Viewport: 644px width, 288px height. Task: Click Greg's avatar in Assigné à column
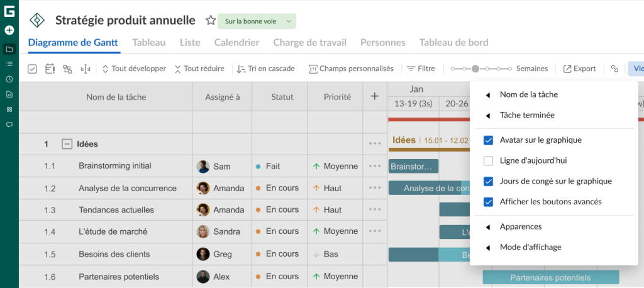point(203,254)
